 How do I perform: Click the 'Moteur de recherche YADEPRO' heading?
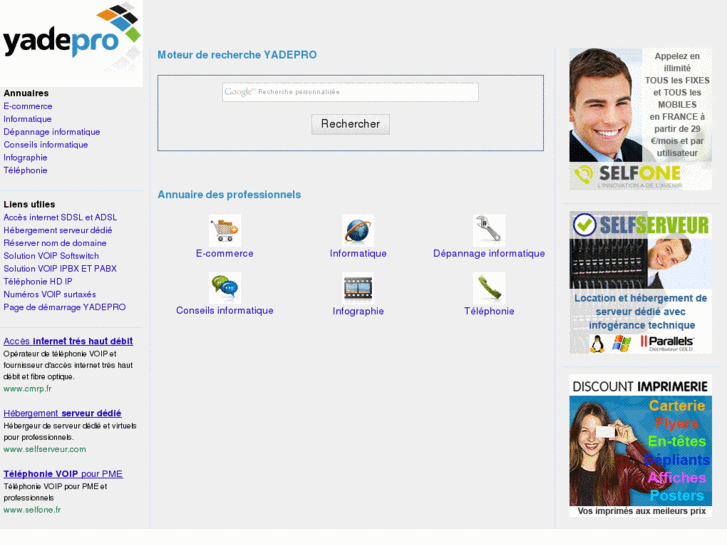point(237,55)
